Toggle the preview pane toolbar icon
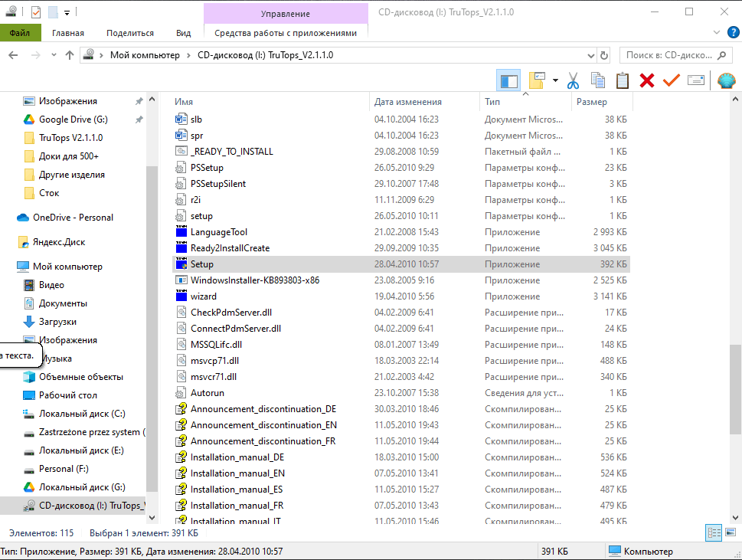 point(508,80)
